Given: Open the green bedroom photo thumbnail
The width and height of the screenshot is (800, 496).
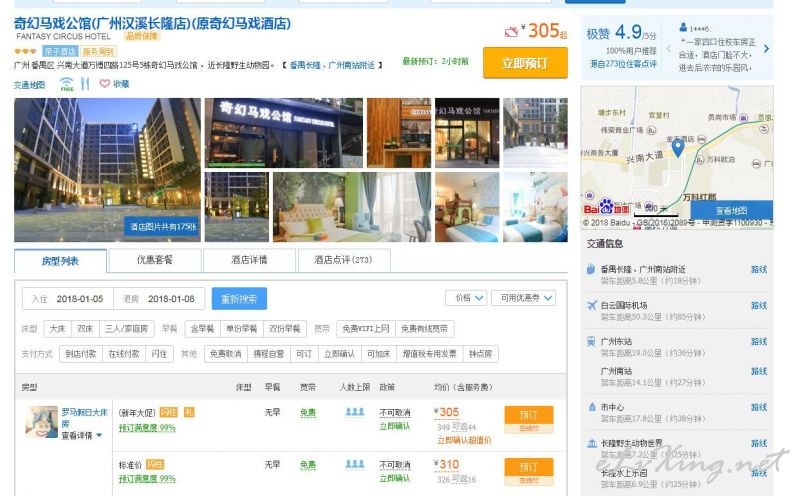Looking at the screenshot, I should 352,207.
